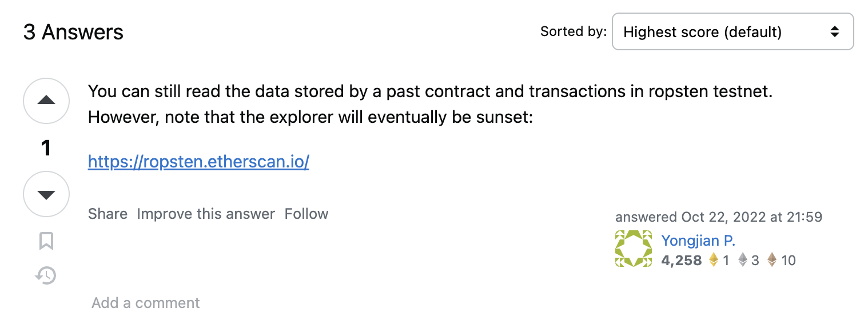Upvote the ropsten testnet answer

[46, 101]
